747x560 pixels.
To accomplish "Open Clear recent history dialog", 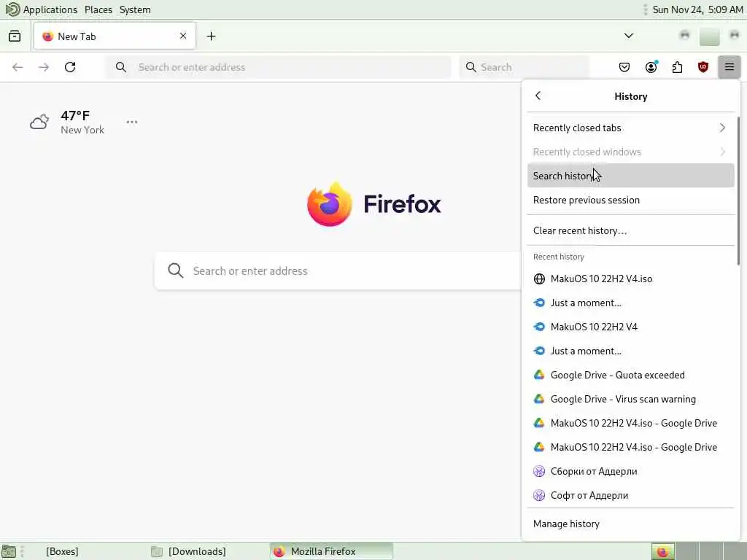I will pos(630,230).
